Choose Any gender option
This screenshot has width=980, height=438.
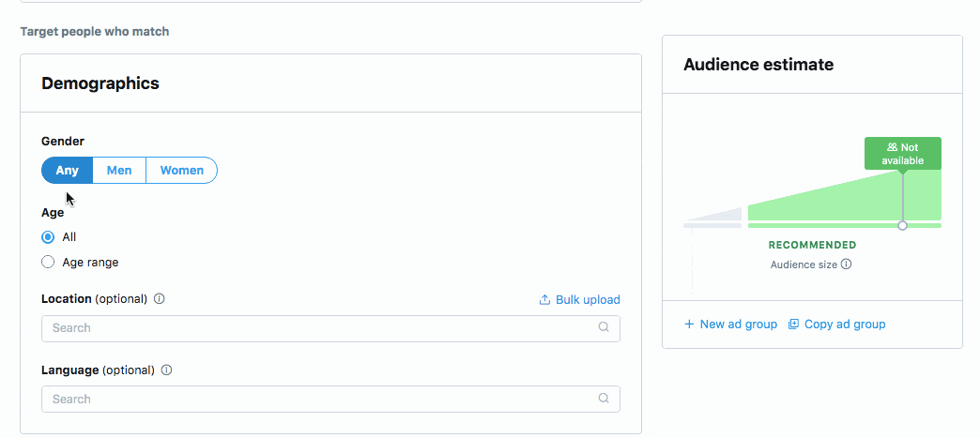67,170
